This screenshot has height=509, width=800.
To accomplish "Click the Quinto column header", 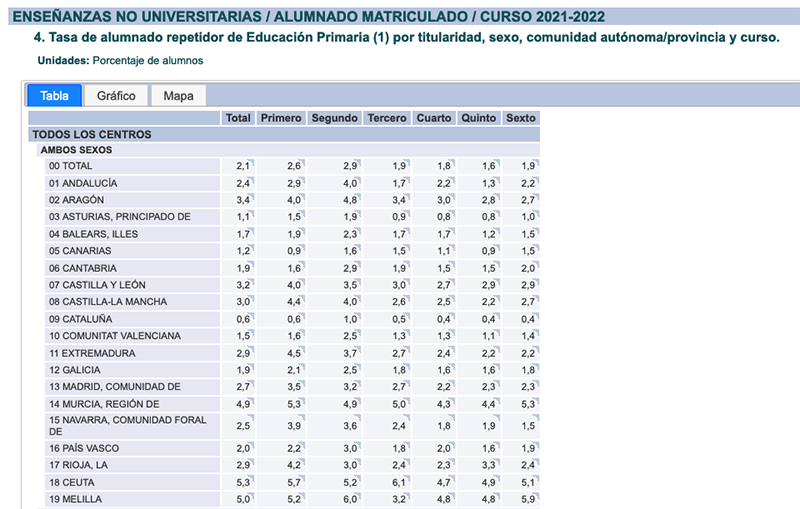I will coord(478,118).
